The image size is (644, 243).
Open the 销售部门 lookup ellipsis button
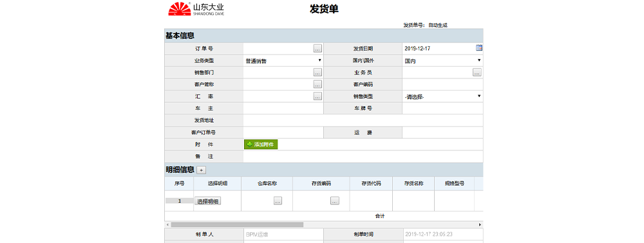click(317, 73)
